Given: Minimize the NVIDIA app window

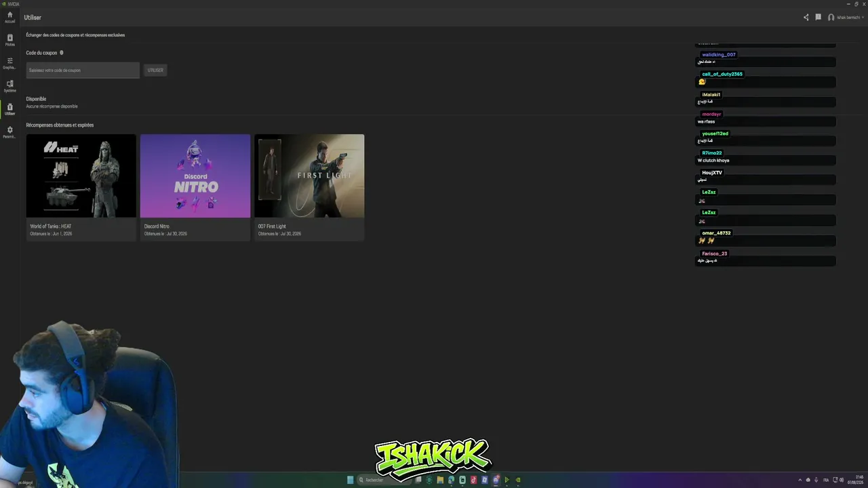Looking at the screenshot, I should tap(848, 4).
